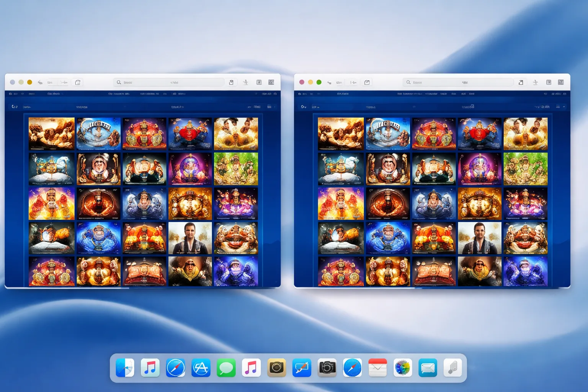Focus the search field in the left window
This screenshot has height=392, width=588.
168,82
